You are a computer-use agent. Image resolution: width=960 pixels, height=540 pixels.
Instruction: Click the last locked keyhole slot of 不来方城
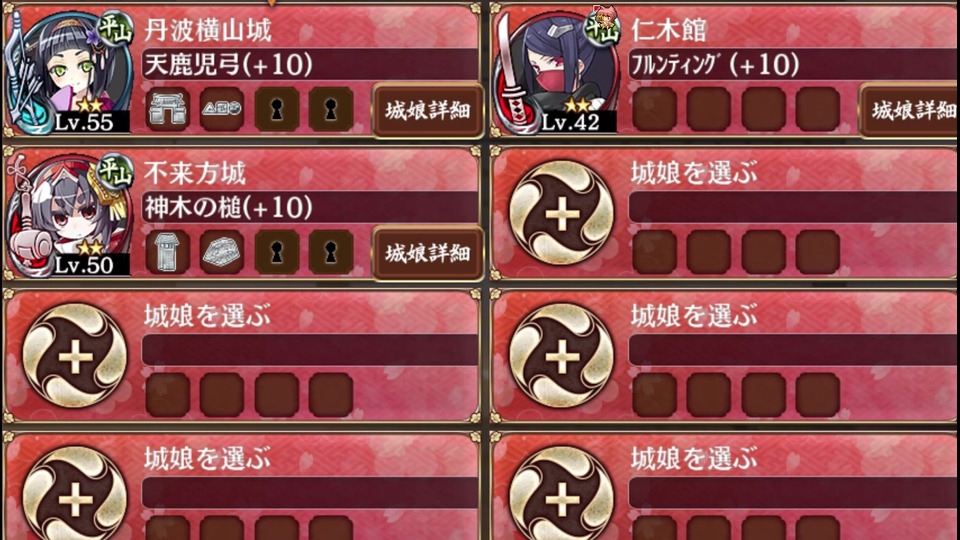click(331, 252)
